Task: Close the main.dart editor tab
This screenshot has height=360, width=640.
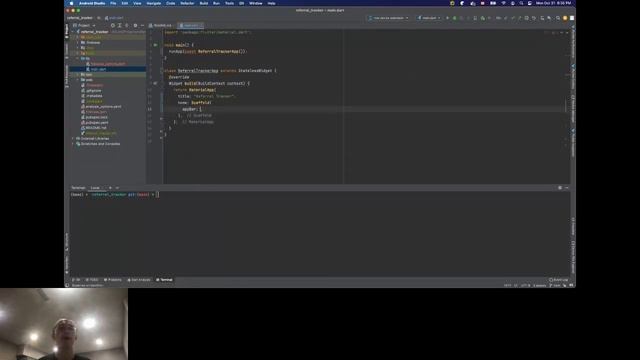Action: 201,25
